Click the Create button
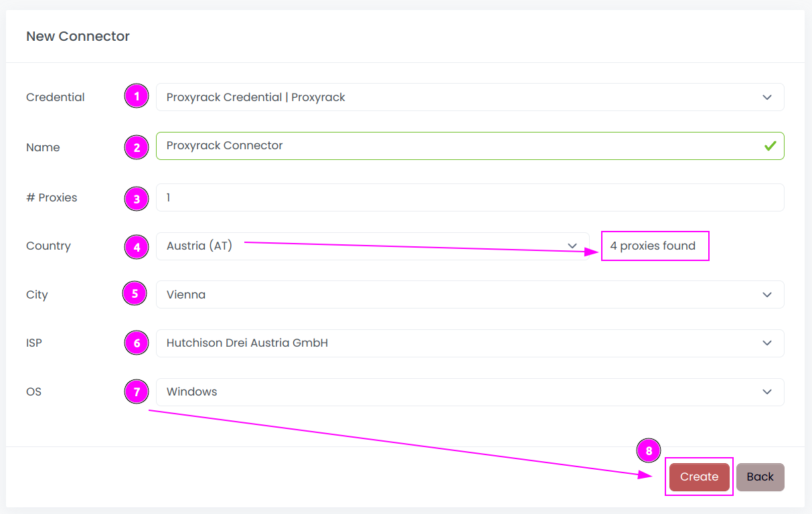 699,477
